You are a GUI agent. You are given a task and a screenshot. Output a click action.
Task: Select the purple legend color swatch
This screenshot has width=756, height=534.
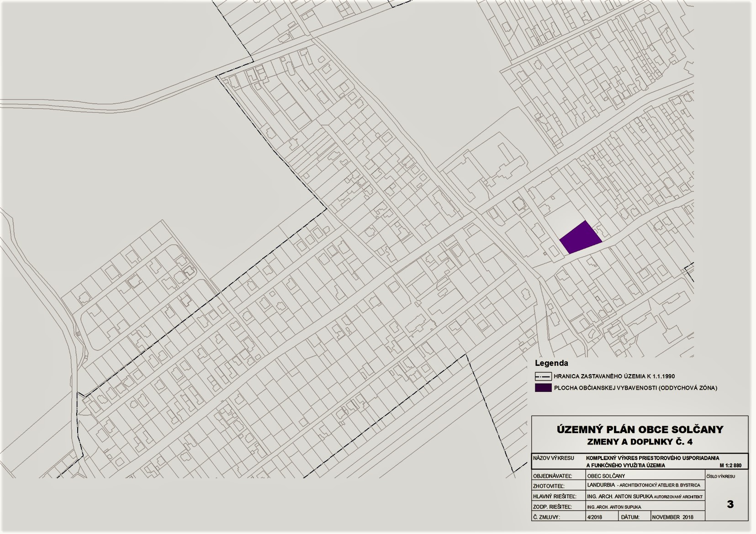(x=543, y=388)
